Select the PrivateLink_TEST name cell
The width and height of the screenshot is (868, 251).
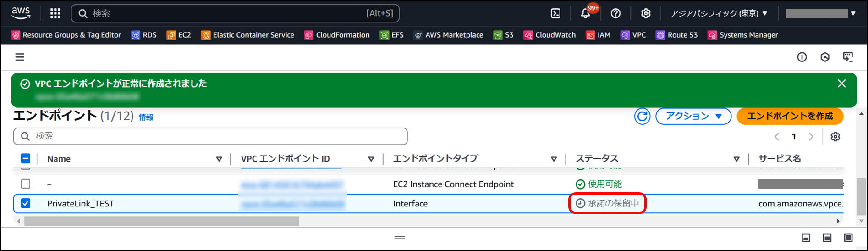click(81, 204)
